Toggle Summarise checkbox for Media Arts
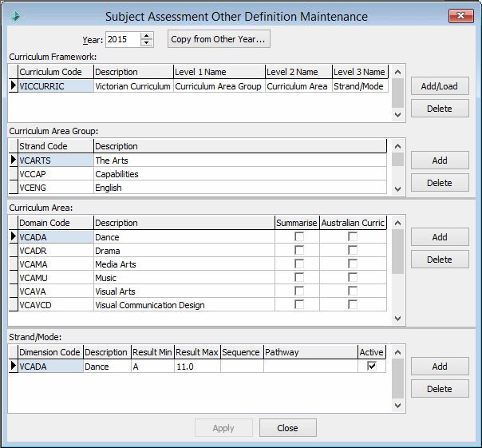The width and height of the screenshot is (482, 448). 298,264
